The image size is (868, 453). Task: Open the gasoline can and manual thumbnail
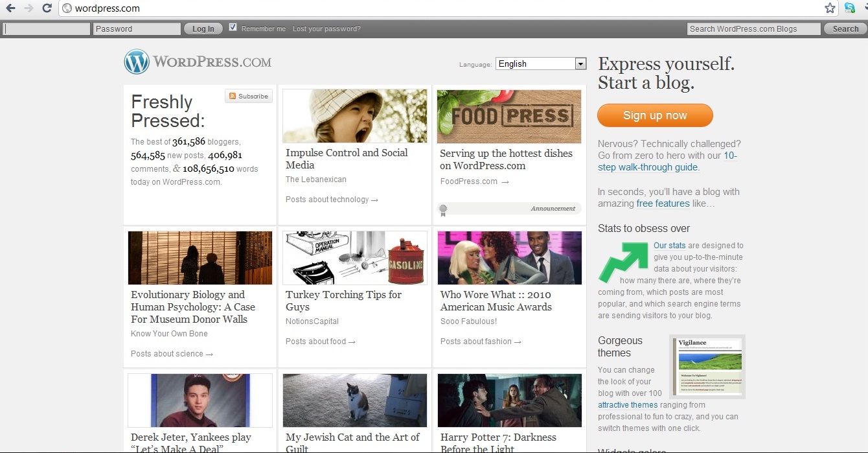click(x=355, y=258)
